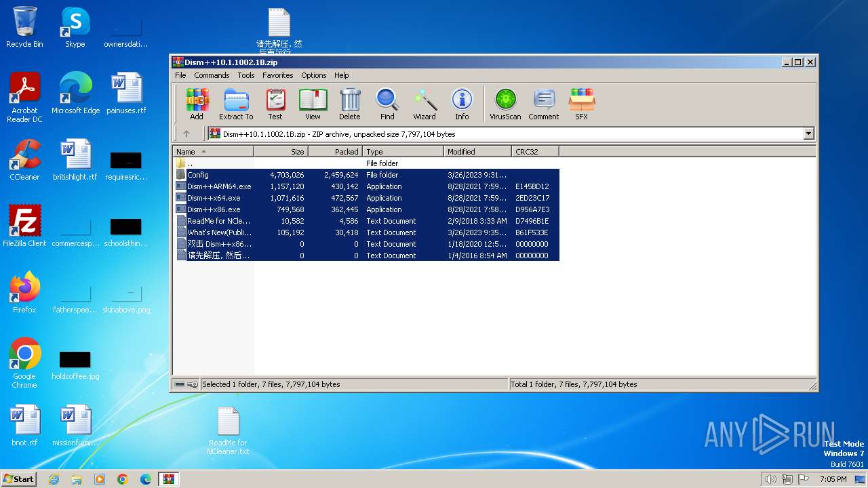Open Microsoft Edge desktop shortcut

pyautogui.click(x=75, y=93)
